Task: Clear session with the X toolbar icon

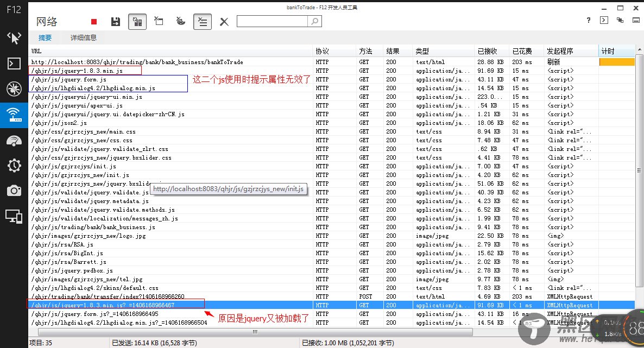Action: [224, 22]
